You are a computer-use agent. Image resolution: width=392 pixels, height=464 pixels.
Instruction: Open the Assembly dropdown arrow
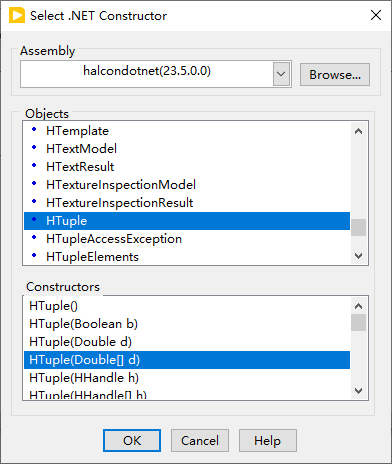coord(281,74)
